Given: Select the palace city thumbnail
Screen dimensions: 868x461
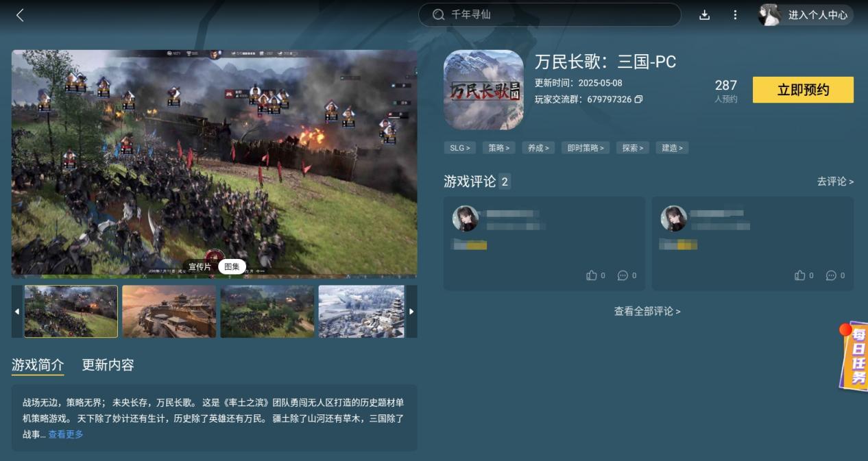Looking at the screenshot, I should [169, 312].
